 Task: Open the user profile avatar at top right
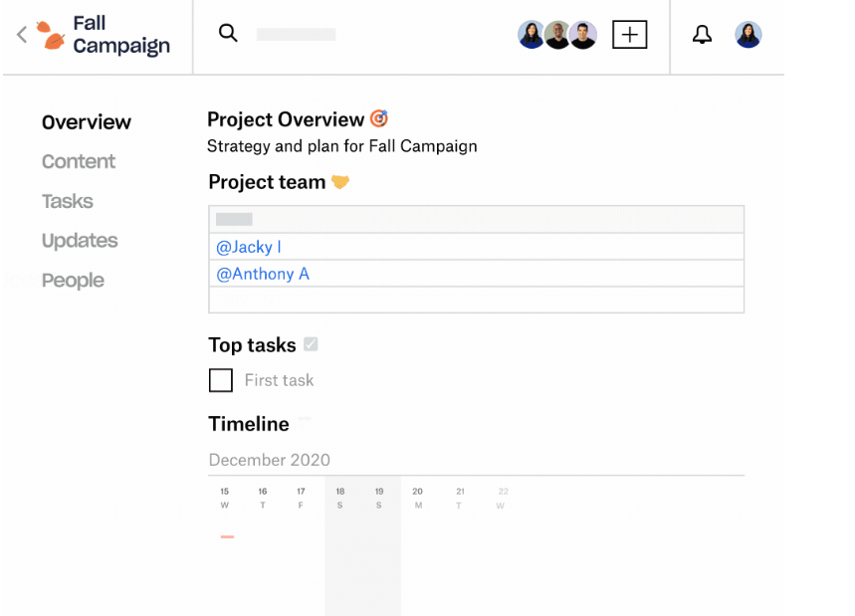(748, 35)
